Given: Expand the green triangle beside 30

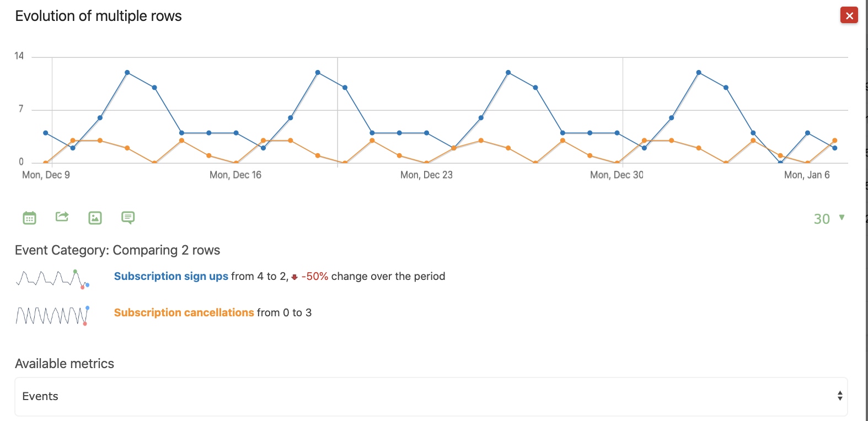Looking at the screenshot, I should point(842,218).
